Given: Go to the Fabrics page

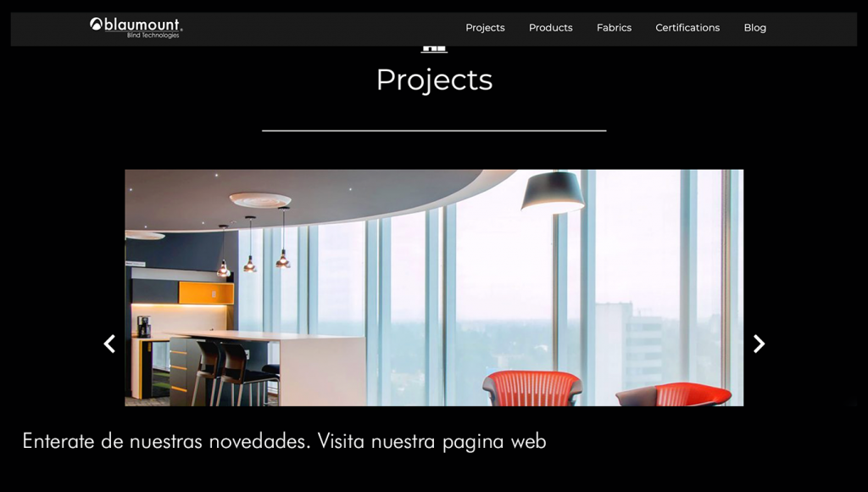Looking at the screenshot, I should pos(614,28).
